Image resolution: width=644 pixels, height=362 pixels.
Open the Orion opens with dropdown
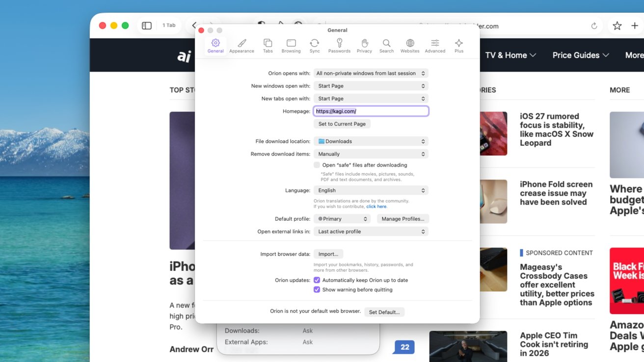[371, 73]
